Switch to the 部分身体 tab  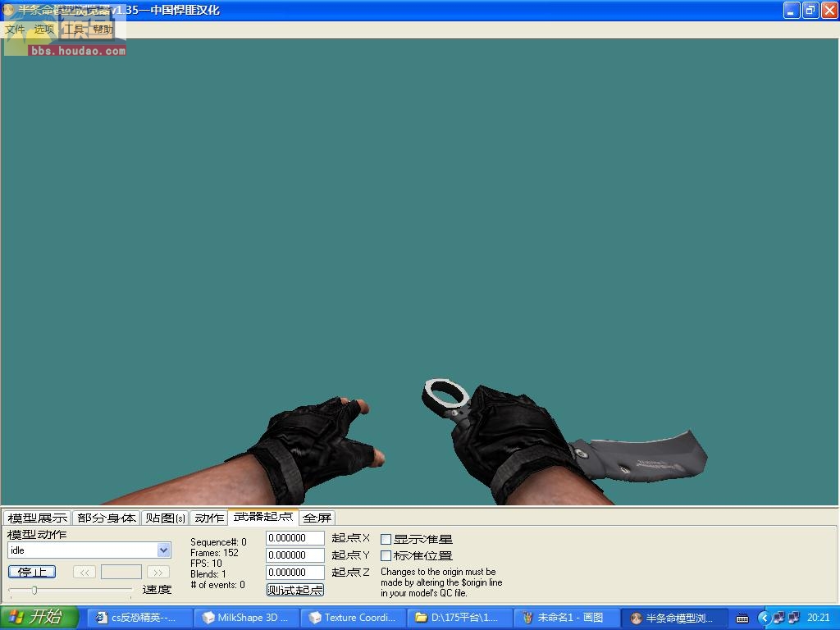pyautogui.click(x=107, y=518)
